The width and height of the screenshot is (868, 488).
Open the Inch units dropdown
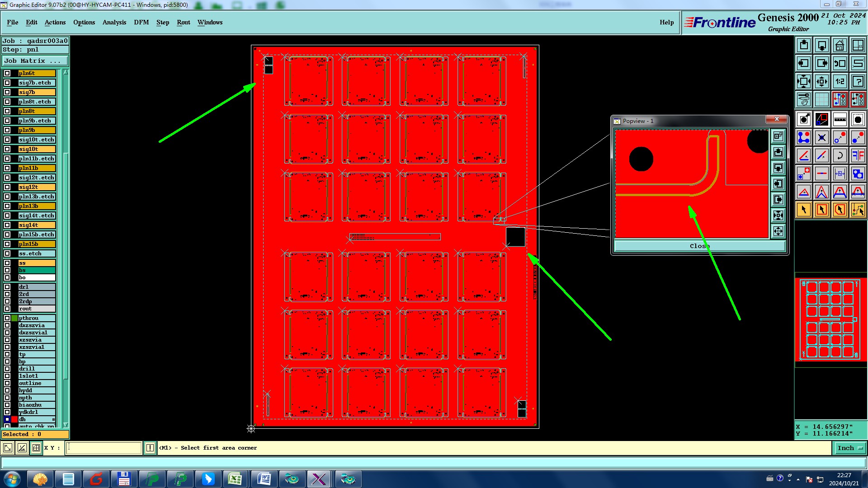[850, 448]
